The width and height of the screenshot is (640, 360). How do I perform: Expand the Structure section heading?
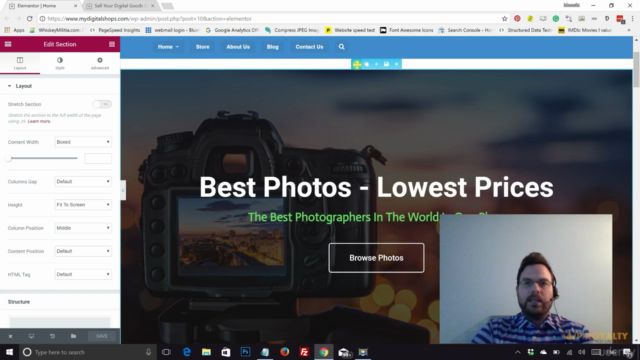19,302
